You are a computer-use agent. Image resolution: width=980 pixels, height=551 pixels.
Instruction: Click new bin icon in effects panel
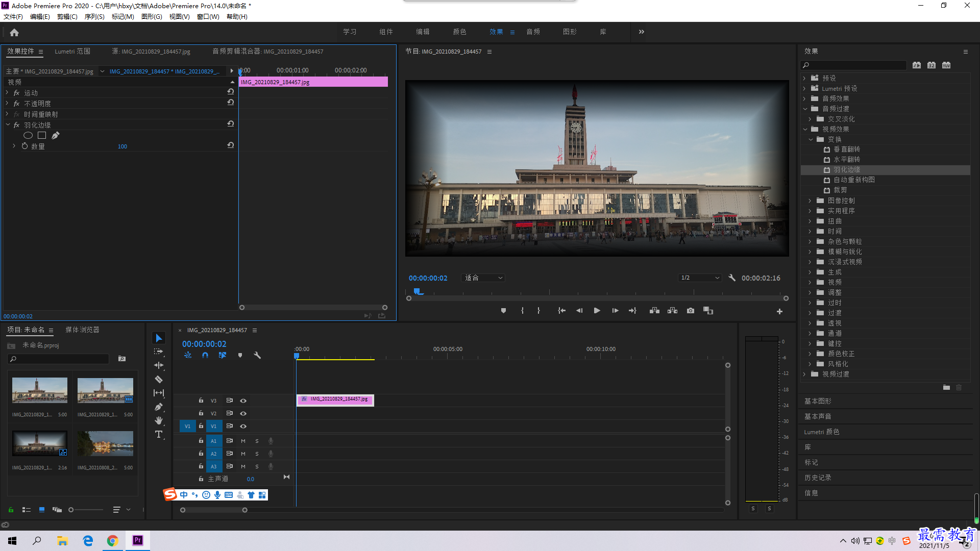point(946,388)
